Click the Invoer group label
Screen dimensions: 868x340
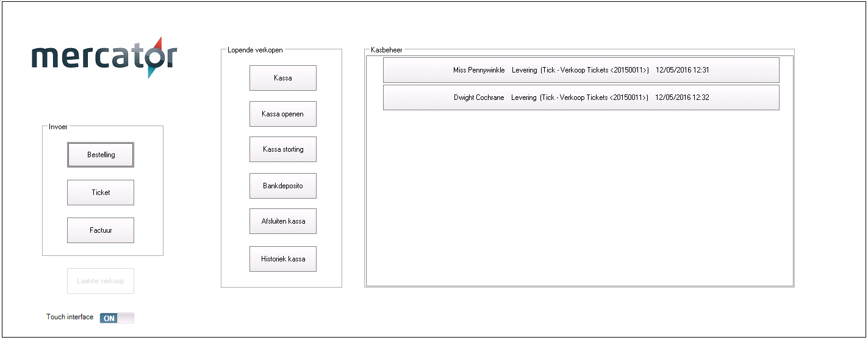pos(59,127)
